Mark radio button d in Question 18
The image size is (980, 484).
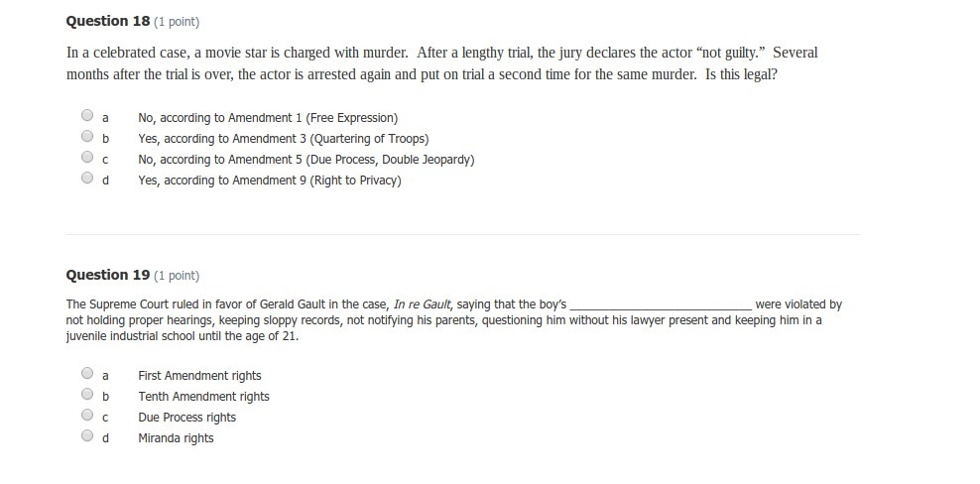pyautogui.click(x=87, y=179)
